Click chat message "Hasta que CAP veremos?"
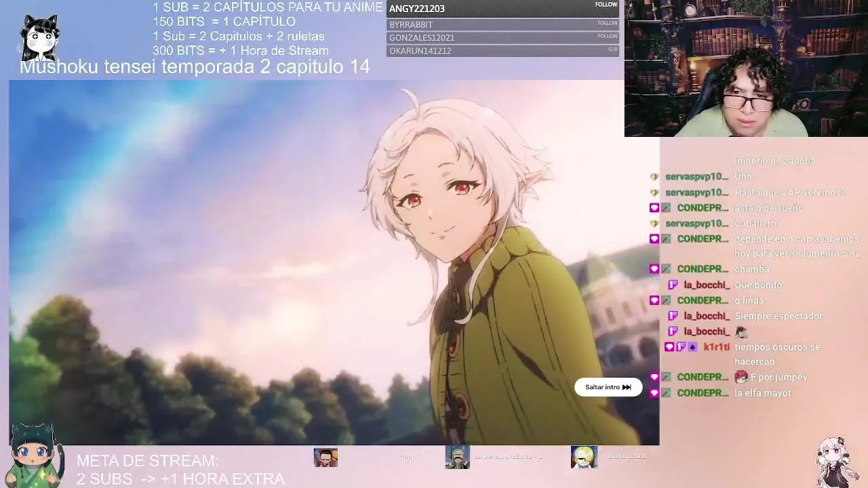Viewport: 868px width, 488px height. 790,192
